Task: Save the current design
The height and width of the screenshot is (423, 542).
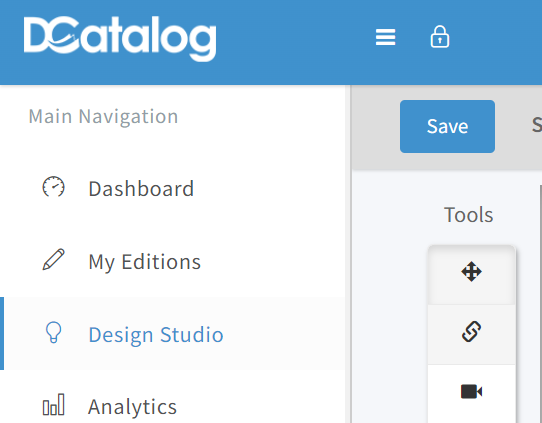Action: point(447,126)
